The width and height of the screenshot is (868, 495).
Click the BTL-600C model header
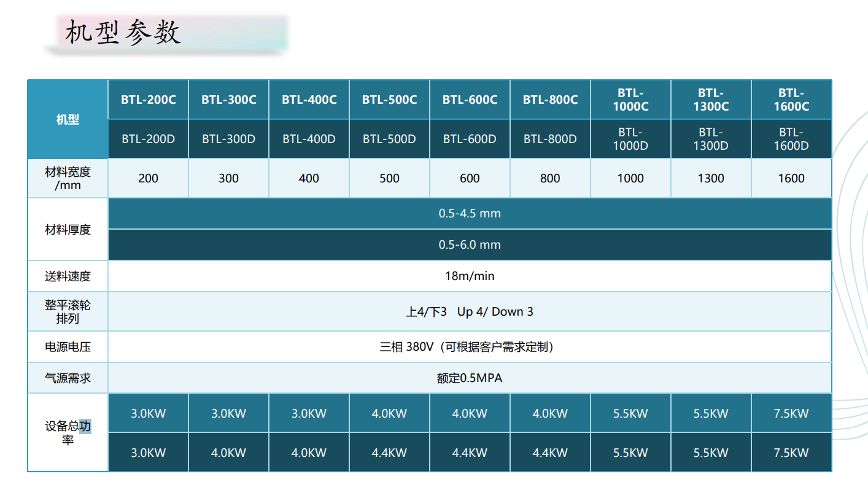pos(470,99)
